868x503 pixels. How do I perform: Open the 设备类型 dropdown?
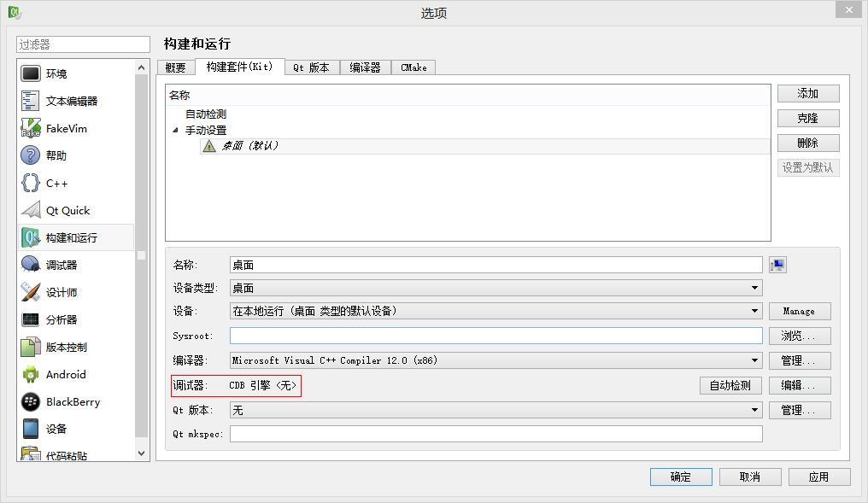pos(496,288)
